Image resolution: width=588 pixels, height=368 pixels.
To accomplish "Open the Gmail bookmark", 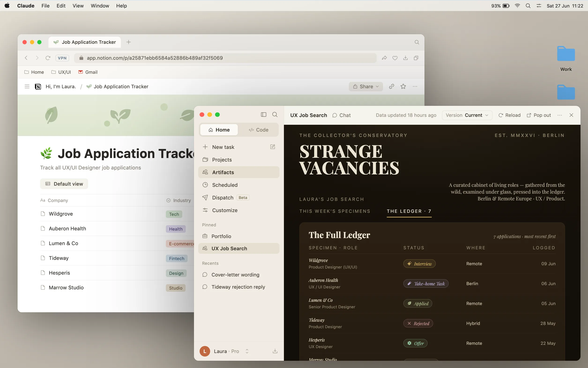I will pyautogui.click(x=88, y=72).
